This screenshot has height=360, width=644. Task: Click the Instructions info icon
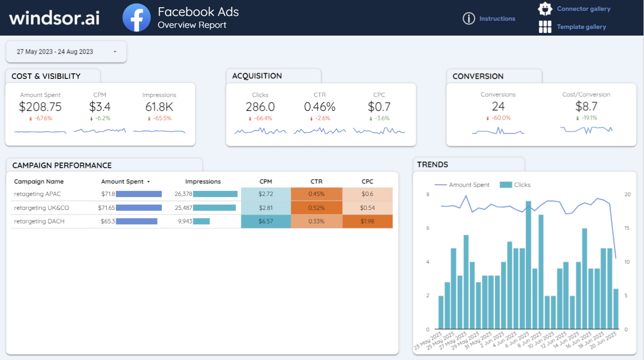[469, 18]
